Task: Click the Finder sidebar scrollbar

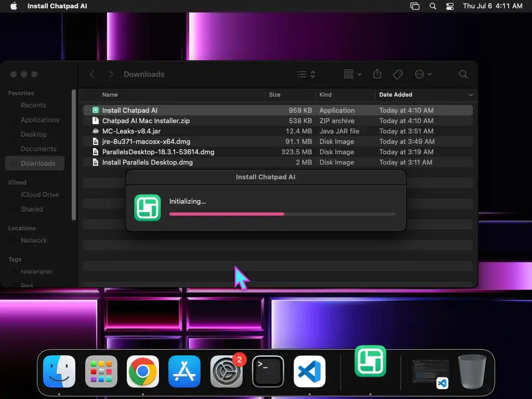Action: [x=74, y=155]
